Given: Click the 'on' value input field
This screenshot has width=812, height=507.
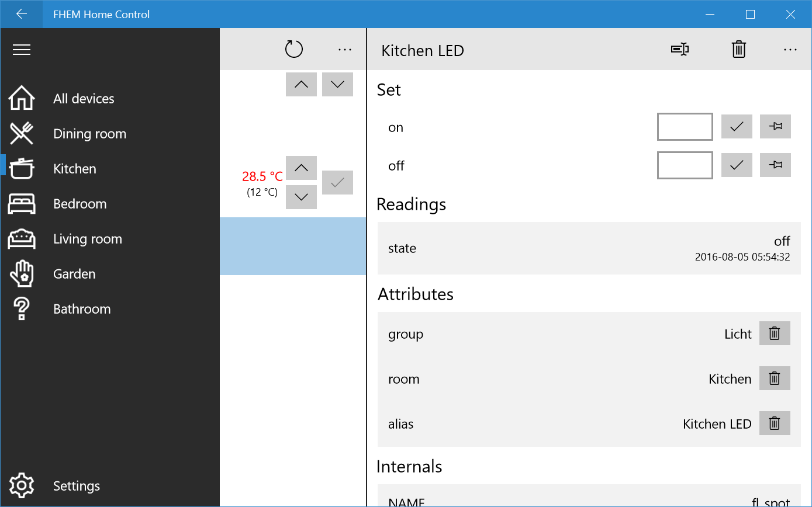Looking at the screenshot, I should (x=685, y=127).
